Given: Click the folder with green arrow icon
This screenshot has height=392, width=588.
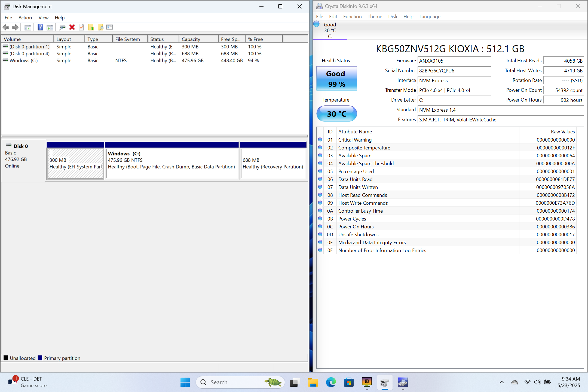Looking at the screenshot, I should tap(91, 27).
